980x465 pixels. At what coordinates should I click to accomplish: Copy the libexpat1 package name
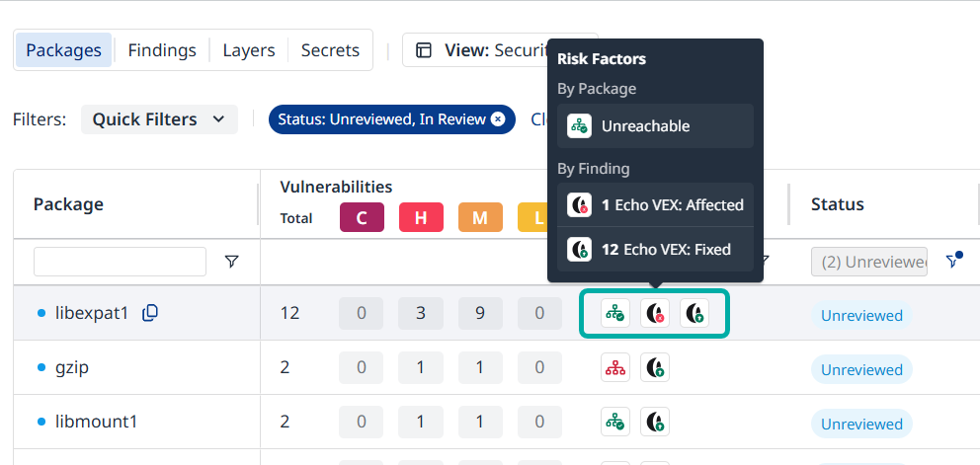pyautogui.click(x=150, y=313)
